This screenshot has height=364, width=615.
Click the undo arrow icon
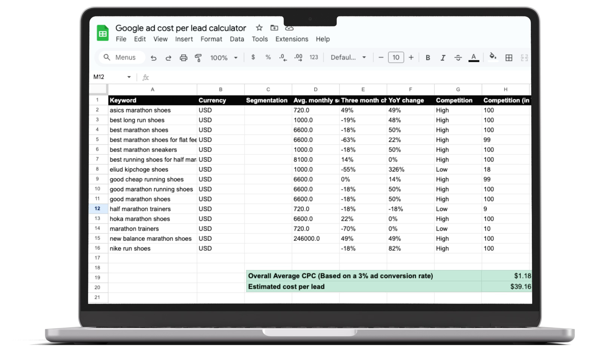[153, 58]
